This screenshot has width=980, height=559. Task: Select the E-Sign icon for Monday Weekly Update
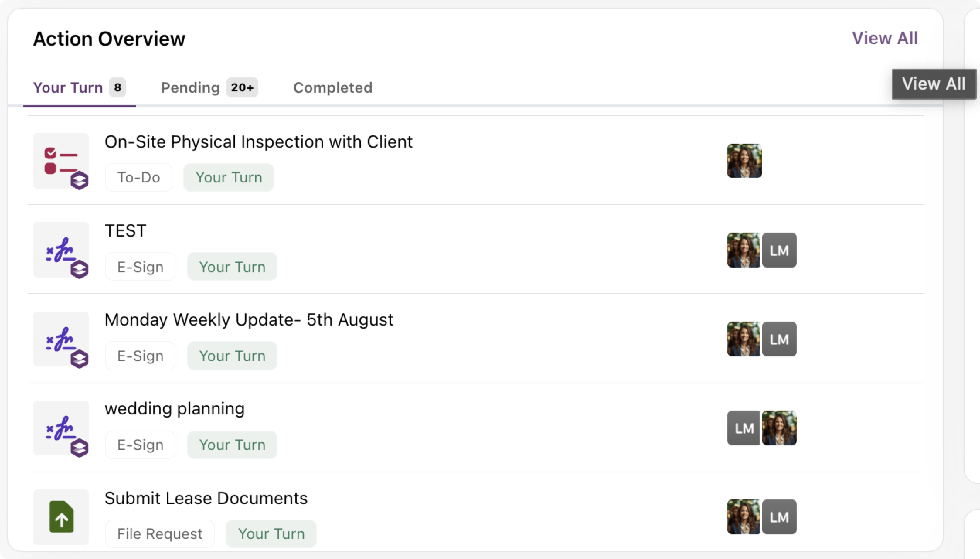[x=61, y=339]
